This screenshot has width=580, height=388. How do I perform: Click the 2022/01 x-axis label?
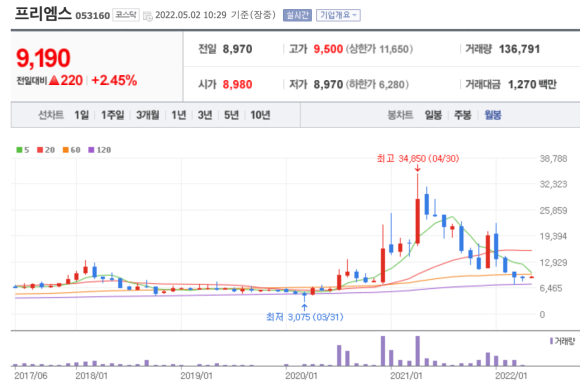coord(511,376)
